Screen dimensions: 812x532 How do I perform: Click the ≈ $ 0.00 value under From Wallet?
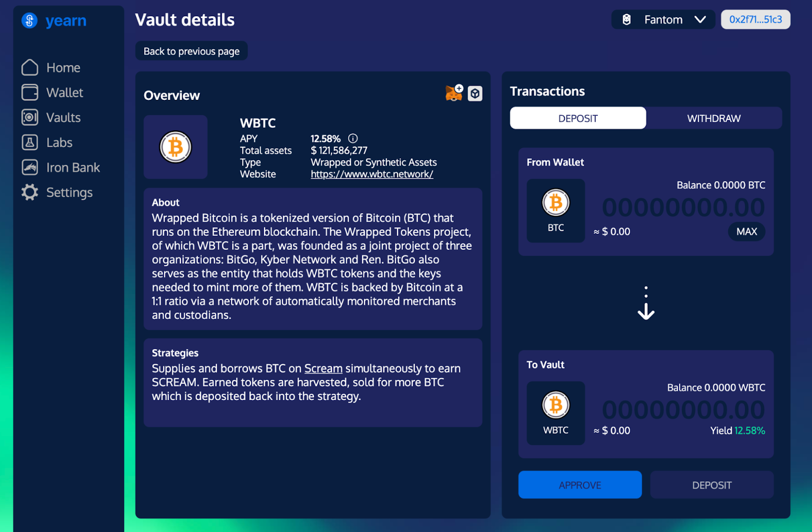[612, 231]
